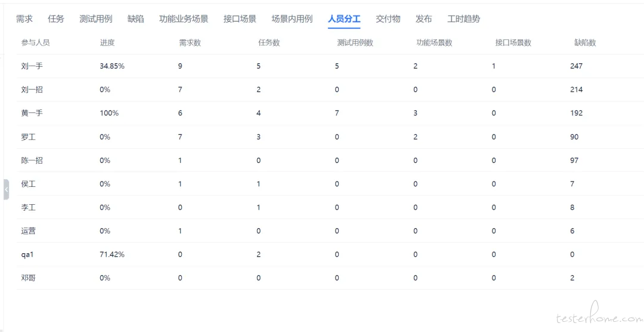Click the 接口场景数 column header
This screenshot has height=332, width=644.
pyautogui.click(x=513, y=43)
